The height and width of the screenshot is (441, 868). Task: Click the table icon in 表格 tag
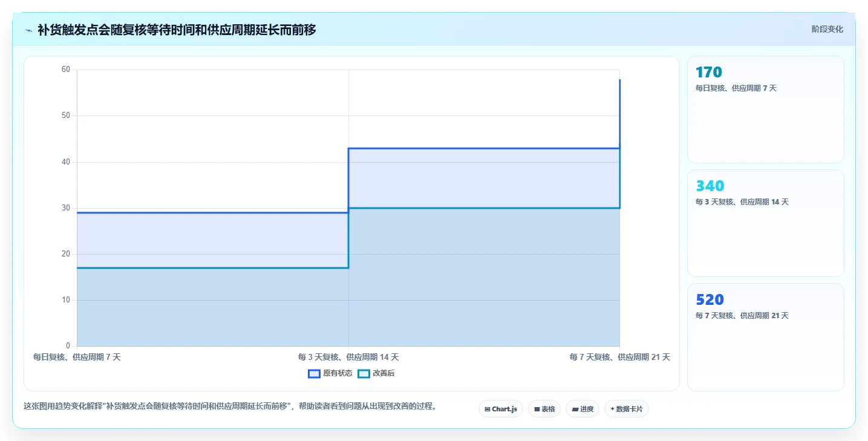pyautogui.click(x=537, y=410)
